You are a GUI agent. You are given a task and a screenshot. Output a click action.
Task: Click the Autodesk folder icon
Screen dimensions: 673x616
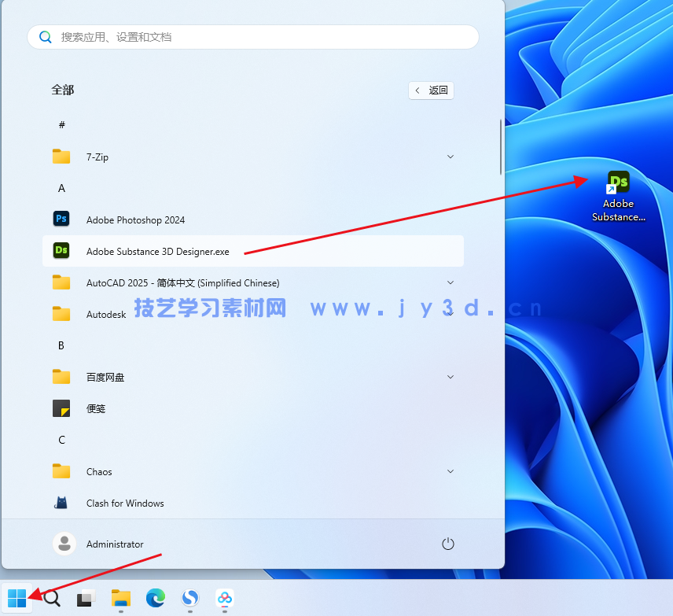(61, 314)
